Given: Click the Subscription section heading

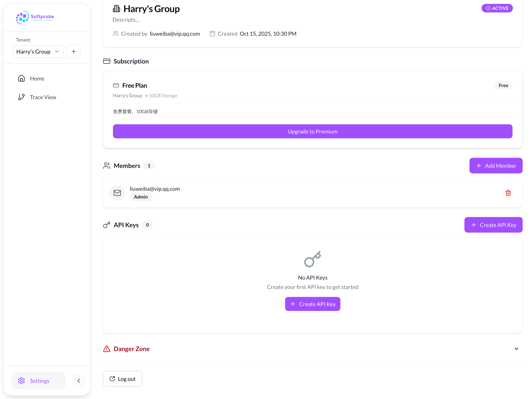Looking at the screenshot, I should pos(131,61).
